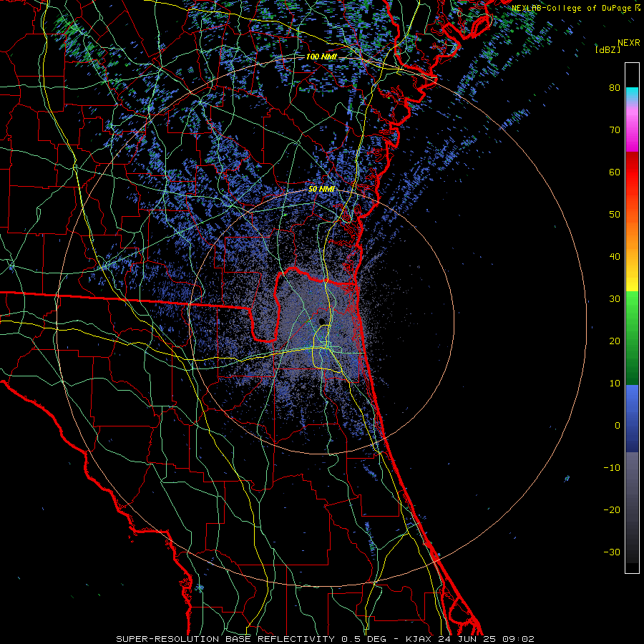Screen dimensions: 644x644
Task: Click the blue segment of the color bar
Action: [632, 419]
